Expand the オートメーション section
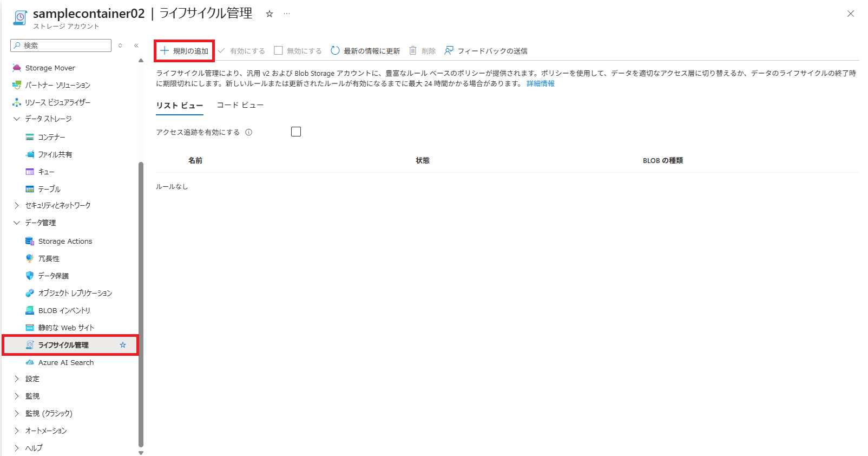 coord(17,431)
